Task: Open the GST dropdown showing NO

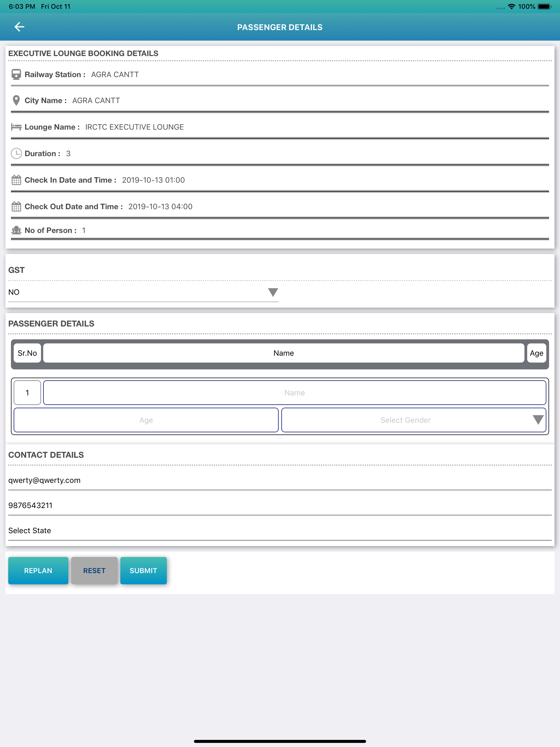Action: tap(143, 292)
